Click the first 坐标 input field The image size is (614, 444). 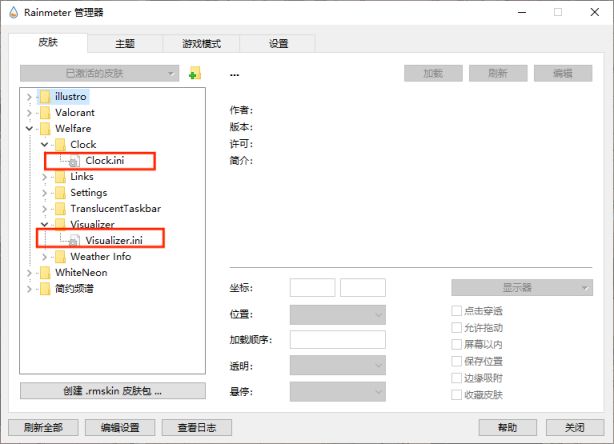pyautogui.click(x=312, y=288)
